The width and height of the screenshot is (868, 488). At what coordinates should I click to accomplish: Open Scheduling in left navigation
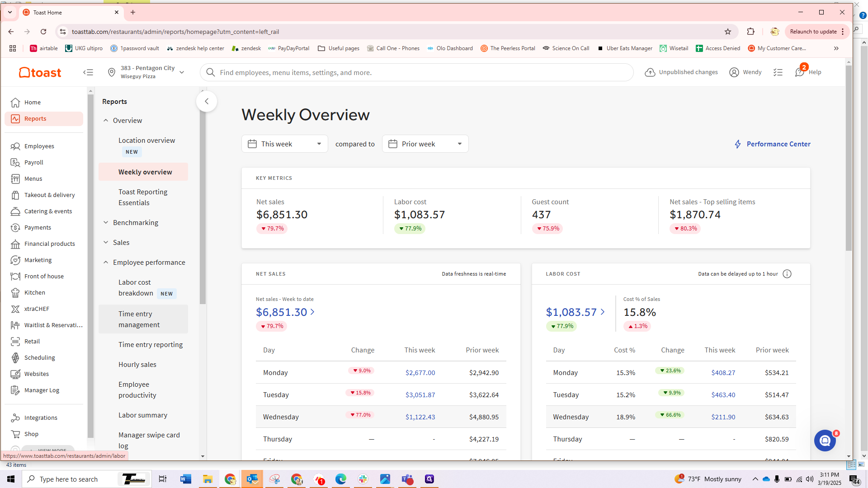point(44,358)
